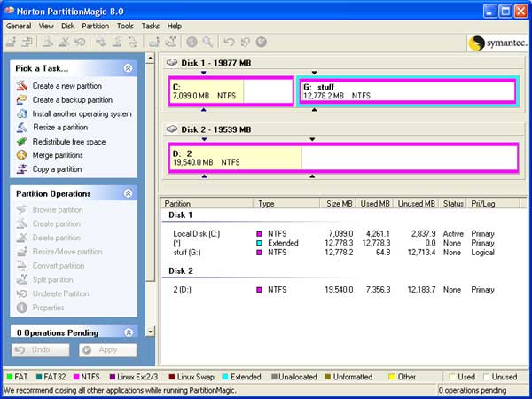Click the Apply button

[108, 350]
